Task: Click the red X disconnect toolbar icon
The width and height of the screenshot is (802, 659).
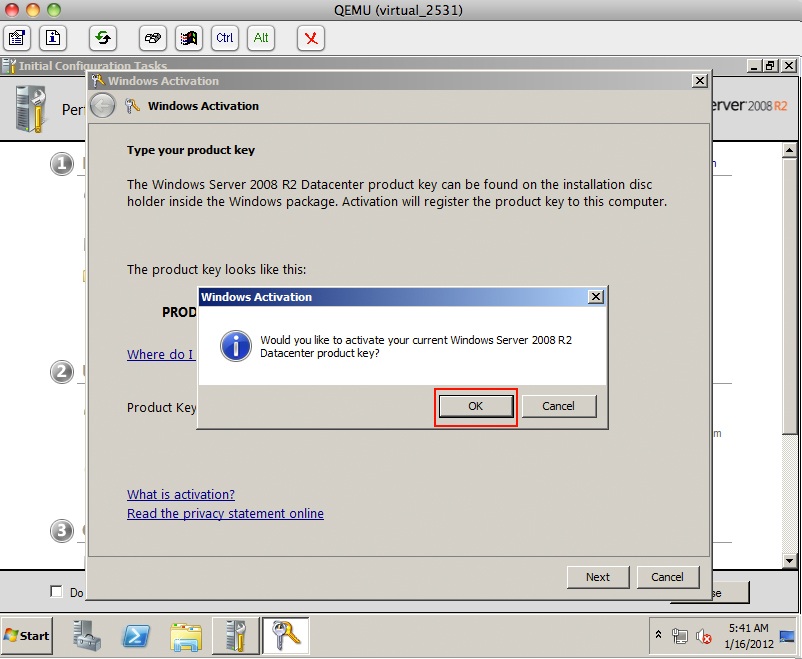Action: pos(311,38)
